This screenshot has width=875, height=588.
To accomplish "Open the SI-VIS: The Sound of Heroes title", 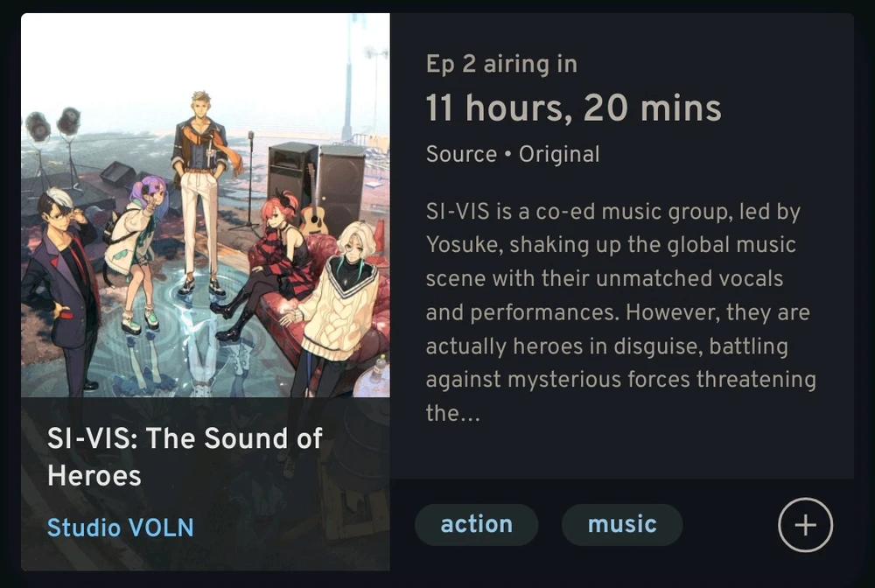I will point(185,457).
